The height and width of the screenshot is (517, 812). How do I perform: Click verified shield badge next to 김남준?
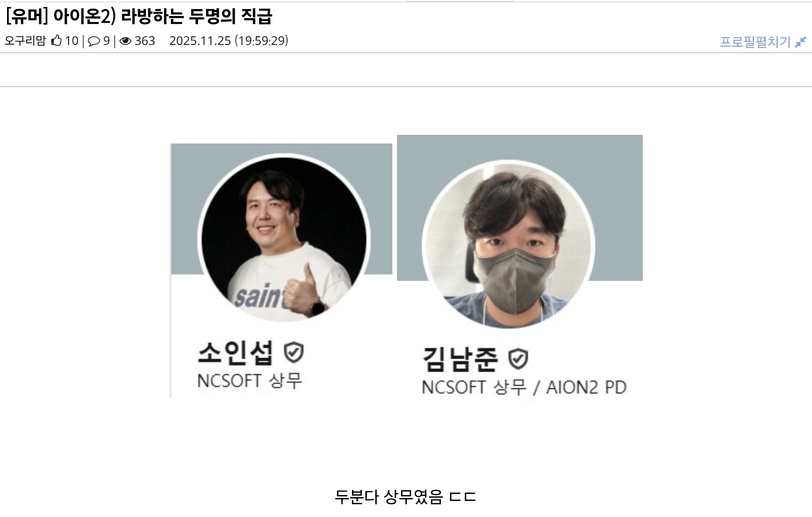point(518,359)
